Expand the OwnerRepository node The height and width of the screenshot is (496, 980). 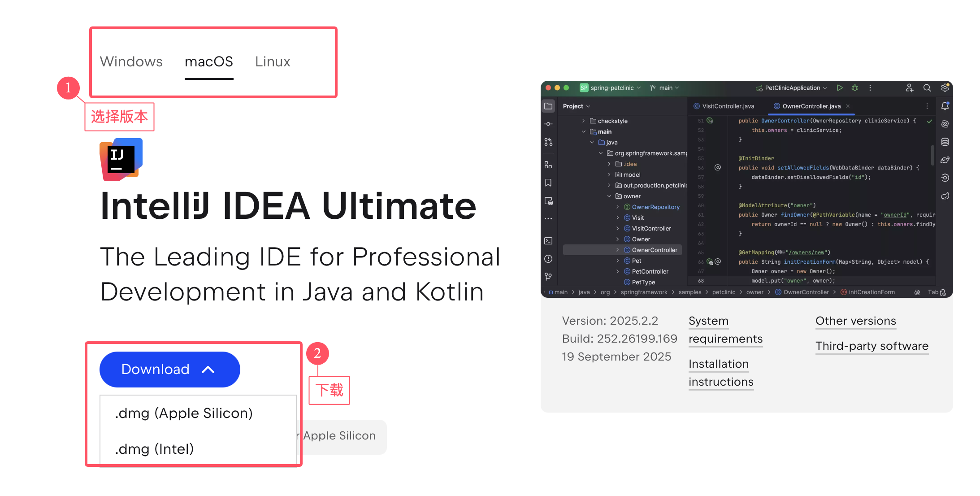[618, 207]
